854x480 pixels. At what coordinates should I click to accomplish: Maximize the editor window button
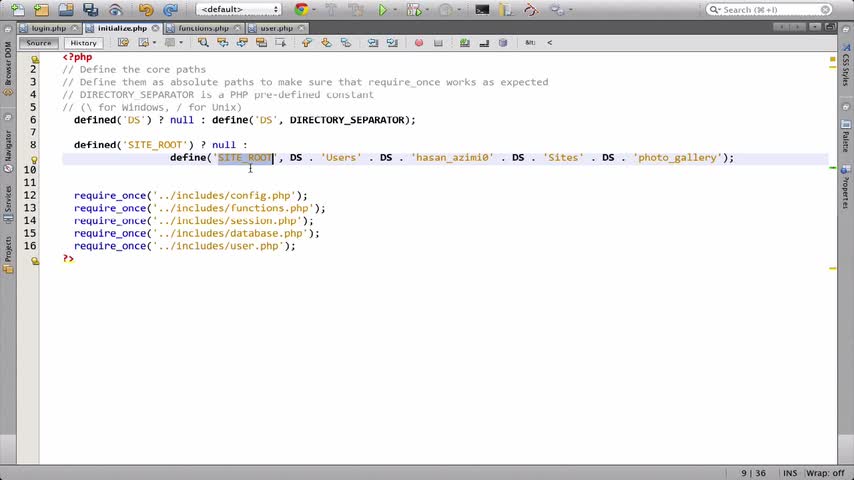pyautogui.click(x=829, y=27)
